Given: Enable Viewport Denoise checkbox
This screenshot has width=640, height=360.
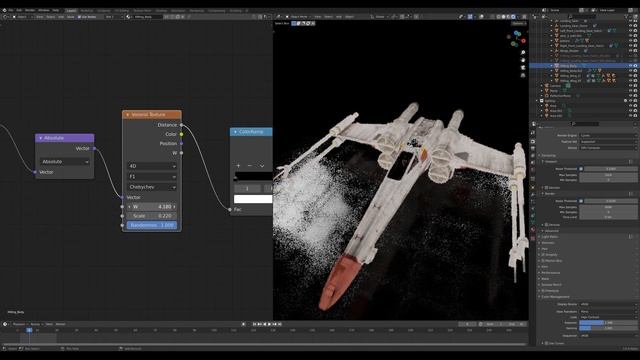Looking at the screenshot, I should pyautogui.click(x=547, y=188).
